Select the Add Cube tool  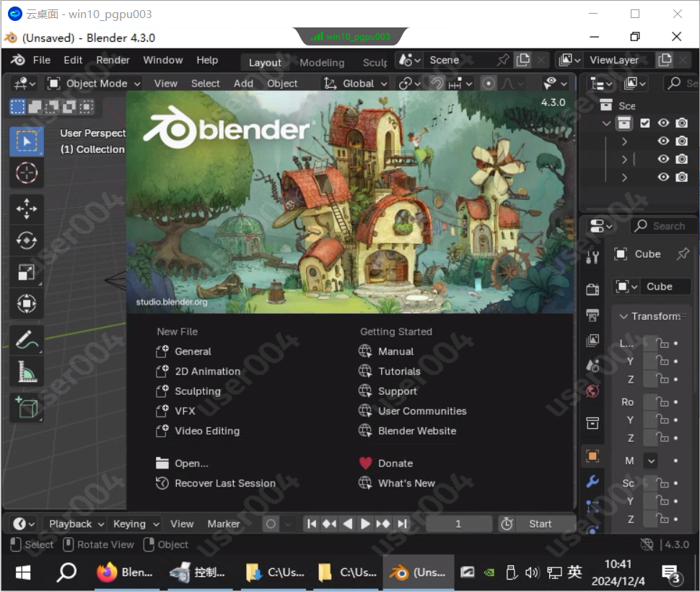(27, 409)
